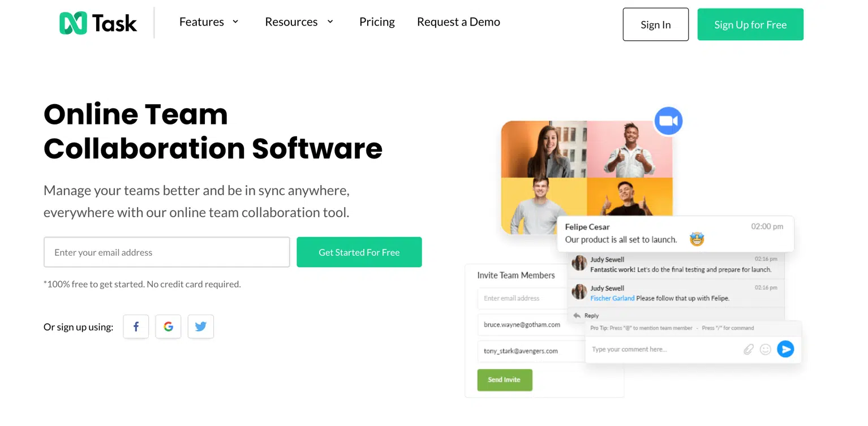
Task: Expand the Resources dropdown
Action: [299, 22]
